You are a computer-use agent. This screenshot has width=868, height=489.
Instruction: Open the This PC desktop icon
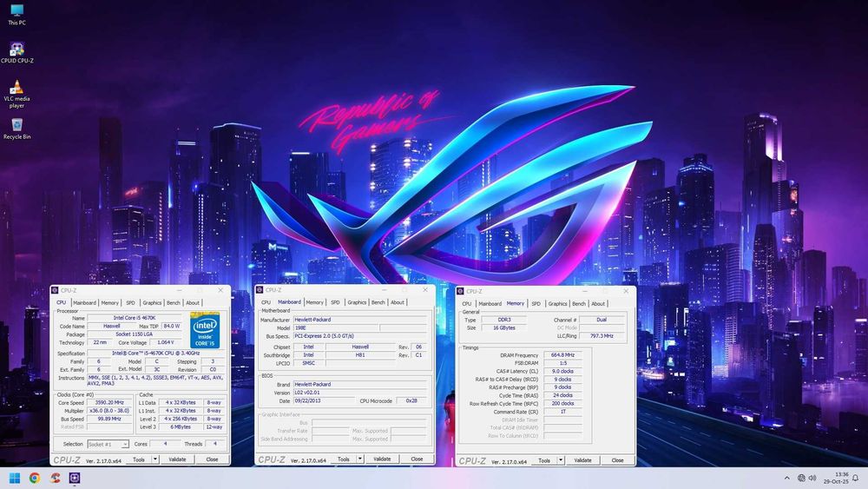click(16, 15)
